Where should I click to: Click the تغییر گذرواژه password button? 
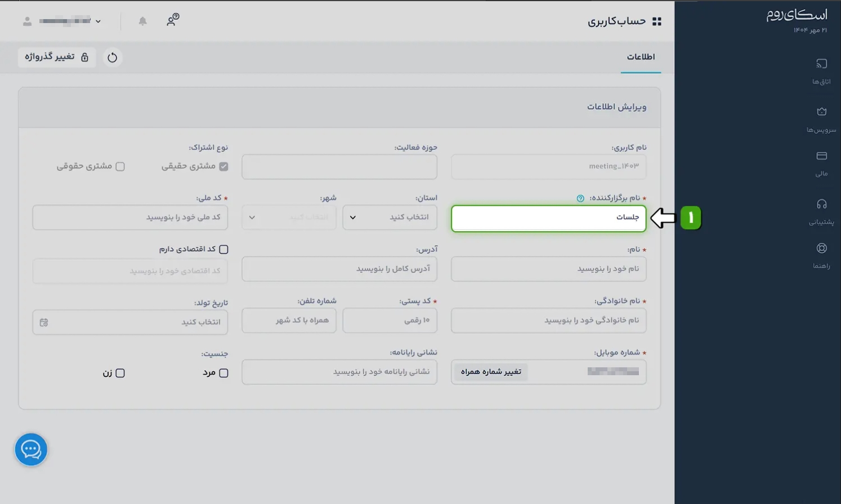(57, 57)
